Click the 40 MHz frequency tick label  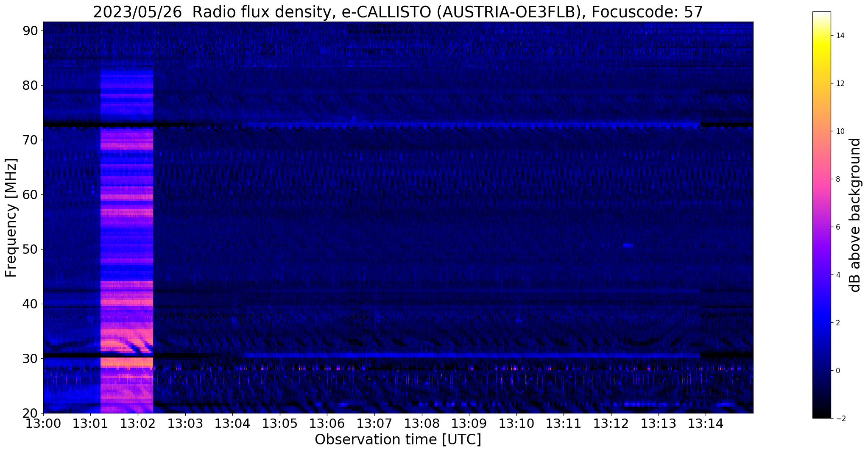click(x=30, y=304)
